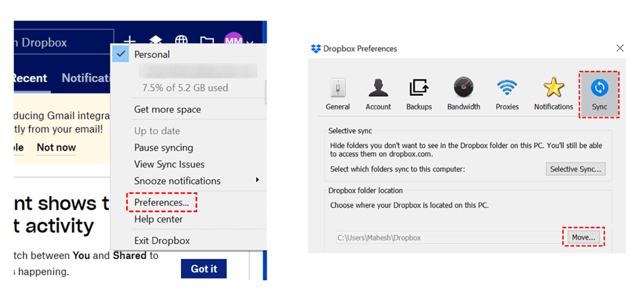Open the Notifications star preferences tab
Image resolution: width=644 pixels, height=297 pixels.
pyautogui.click(x=553, y=95)
